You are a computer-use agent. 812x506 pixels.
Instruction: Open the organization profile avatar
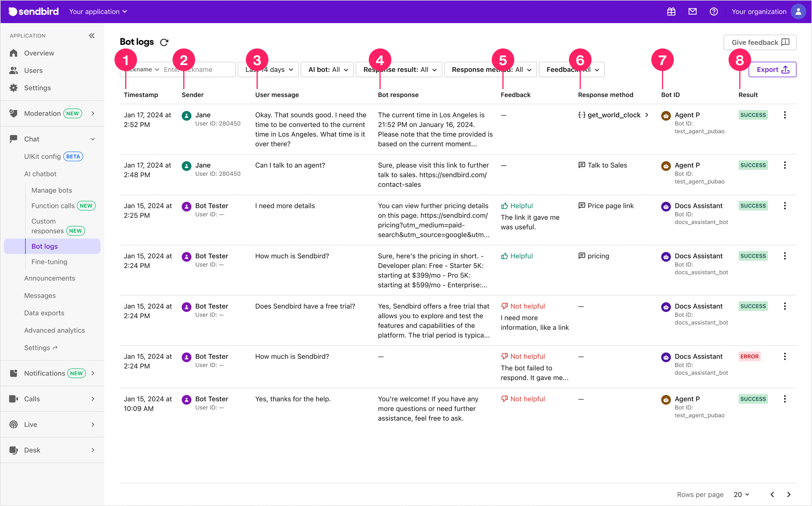coord(798,12)
